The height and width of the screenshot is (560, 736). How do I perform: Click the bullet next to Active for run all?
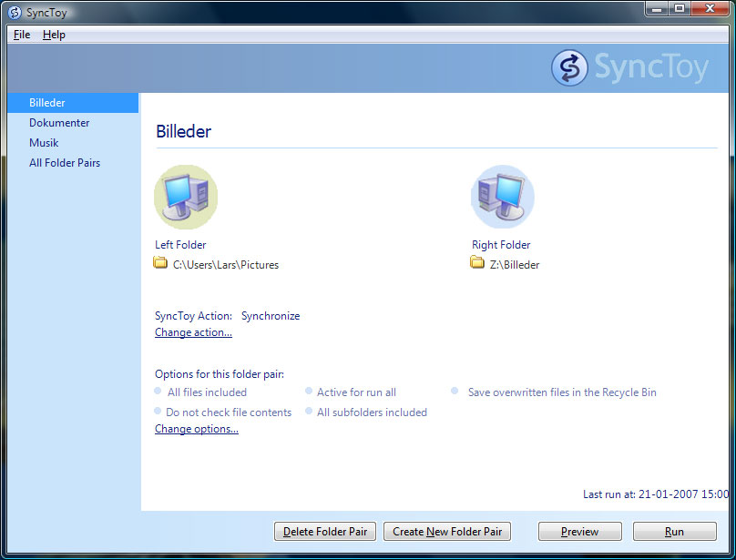click(309, 391)
